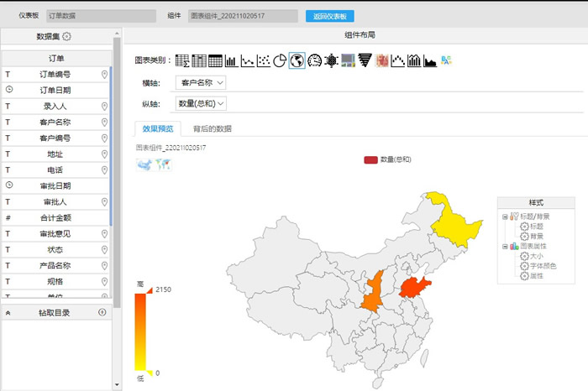The height and width of the screenshot is (391, 588).
Task: Select the pie chart type icon
Action: pyautogui.click(x=281, y=60)
